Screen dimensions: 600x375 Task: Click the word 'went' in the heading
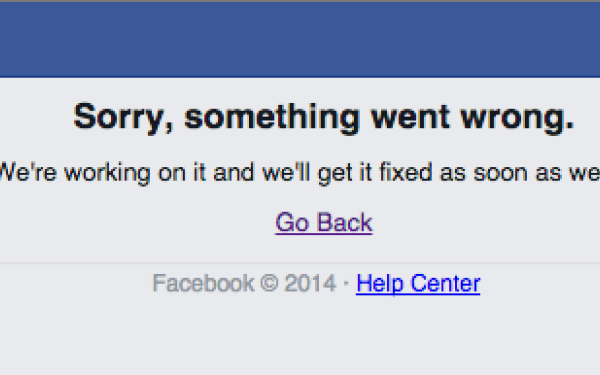[410, 117]
